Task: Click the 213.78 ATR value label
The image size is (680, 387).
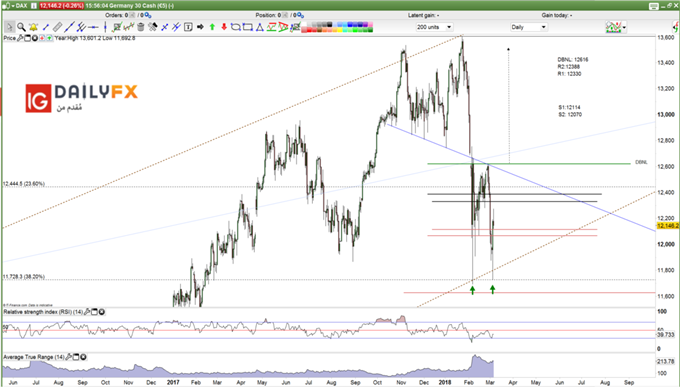Action: click(666, 361)
